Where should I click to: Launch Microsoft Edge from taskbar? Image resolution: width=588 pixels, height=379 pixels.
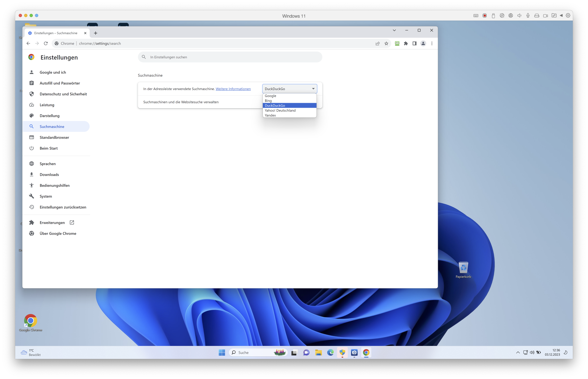[330, 352]
